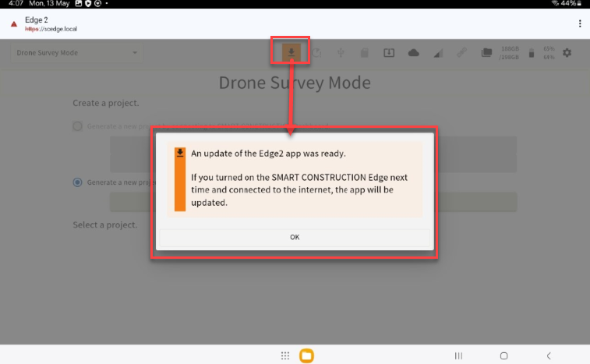590x364 pixels.
Task: Click the red security warning triangle
Action: tap(14, 24)
